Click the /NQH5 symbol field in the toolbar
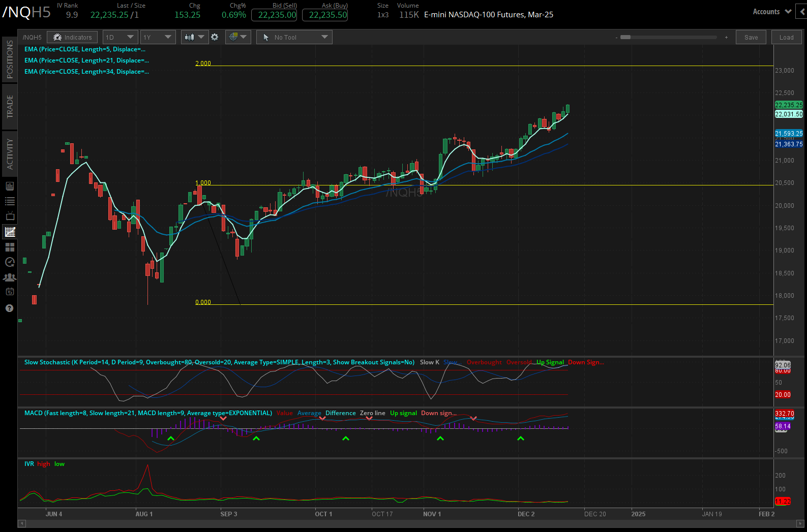The width and height of the screenshot is (807, 532). click(x=32, y=37)
